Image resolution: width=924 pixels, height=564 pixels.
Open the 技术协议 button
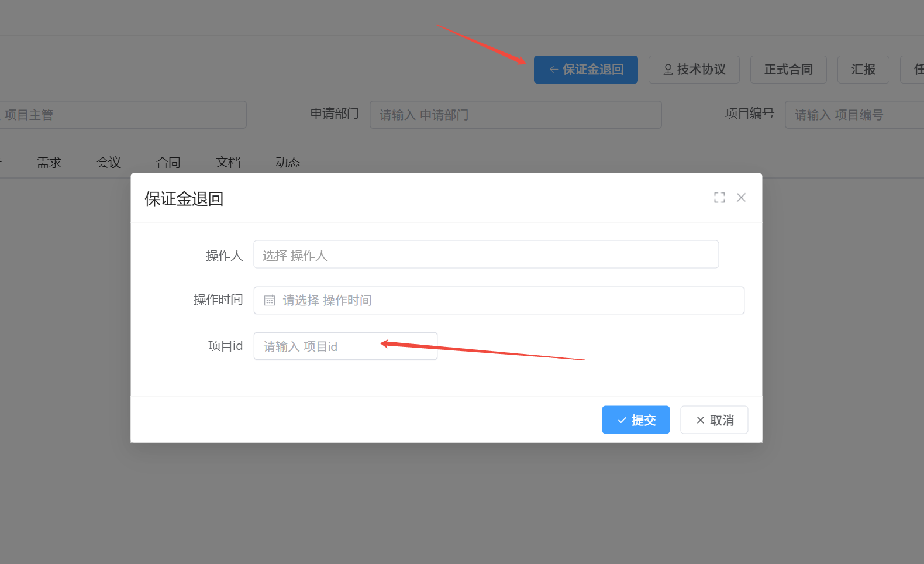(x=694, y=70)
